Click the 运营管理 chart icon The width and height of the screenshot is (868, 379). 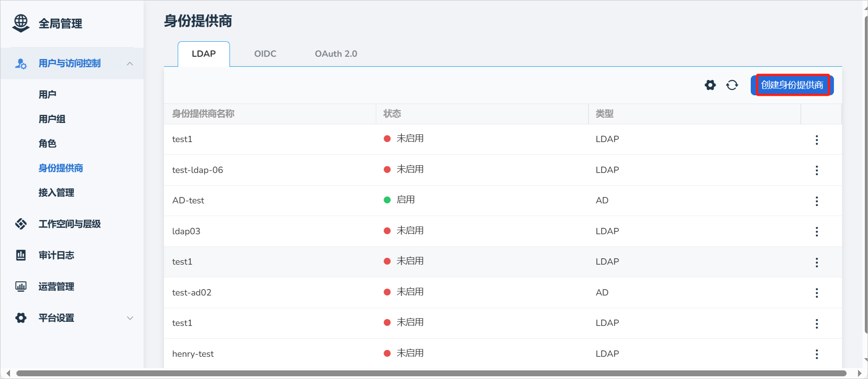point(21,286)
